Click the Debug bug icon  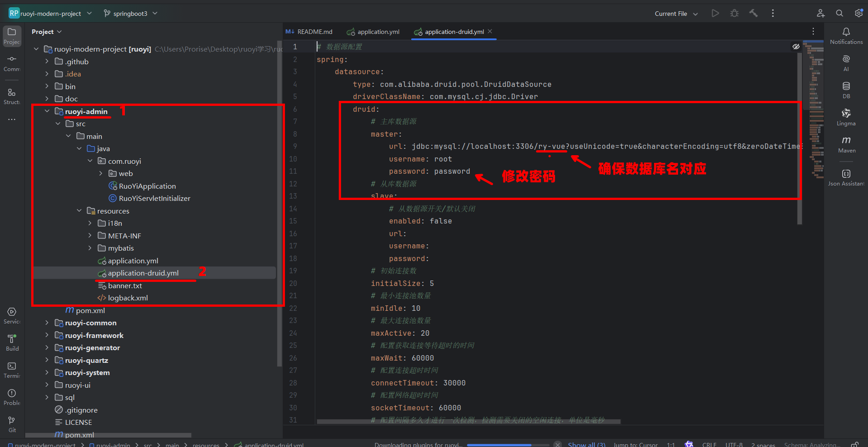tap(735, 14)
